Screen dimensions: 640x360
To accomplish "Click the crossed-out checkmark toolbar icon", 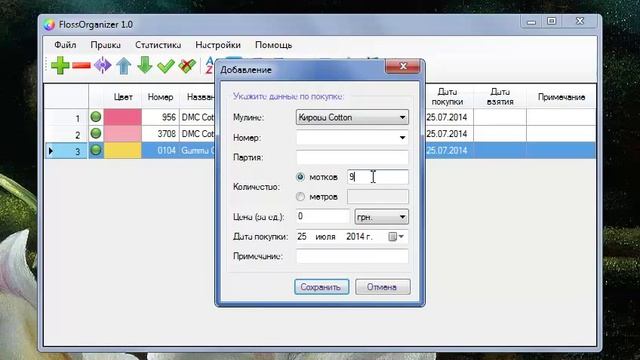I will tap(187, 66).
